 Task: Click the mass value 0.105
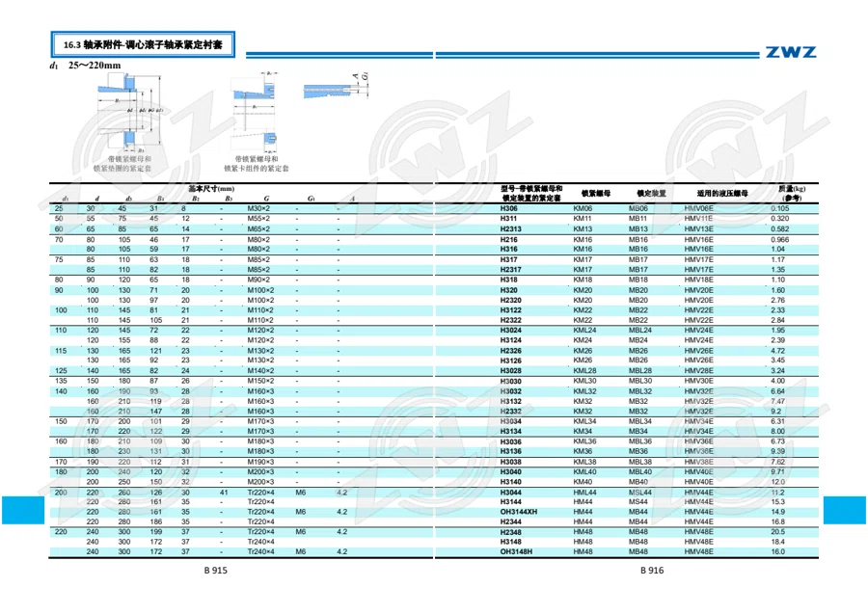click(x=780, y=208)
